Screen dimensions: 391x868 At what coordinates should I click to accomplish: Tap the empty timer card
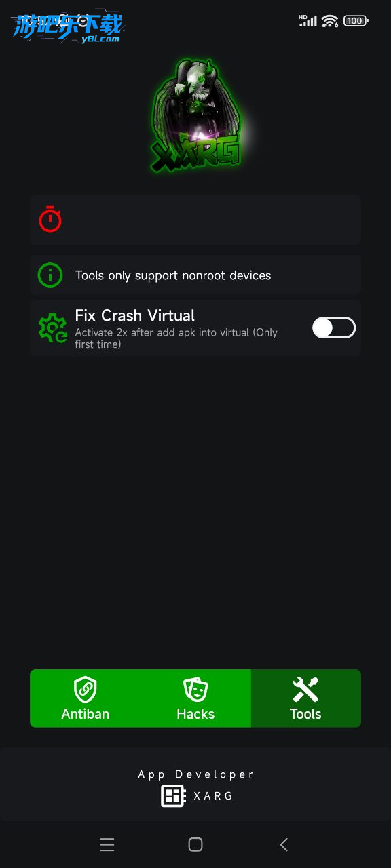[195, 220]
